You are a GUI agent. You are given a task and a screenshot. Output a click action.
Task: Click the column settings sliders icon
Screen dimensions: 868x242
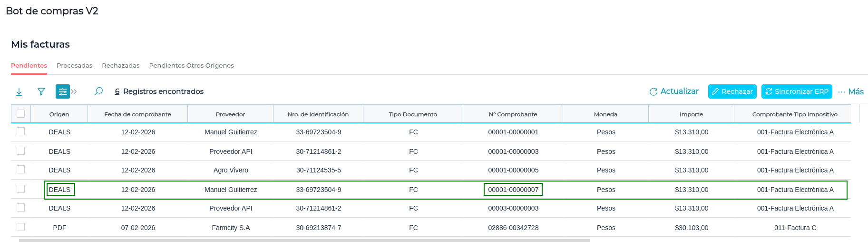[x=62, y=91]
